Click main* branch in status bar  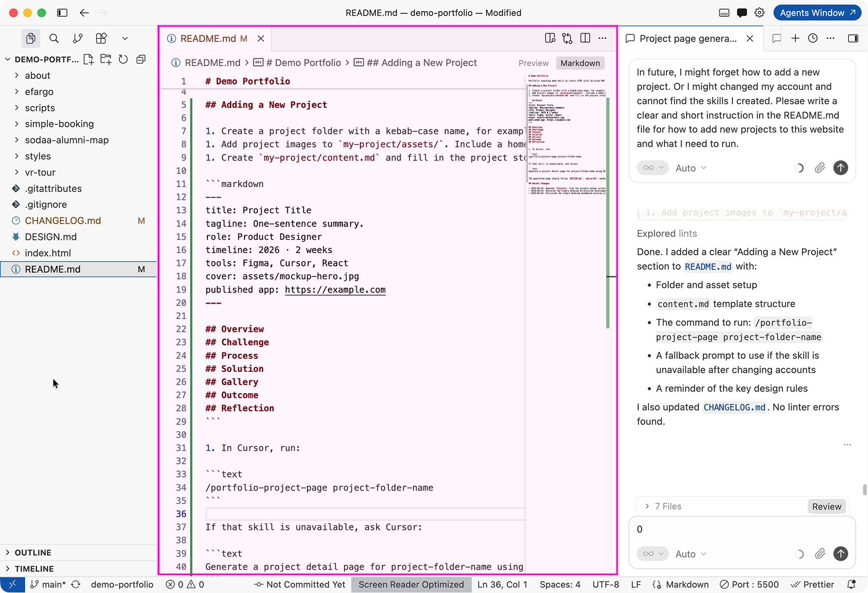pos(48,585)
